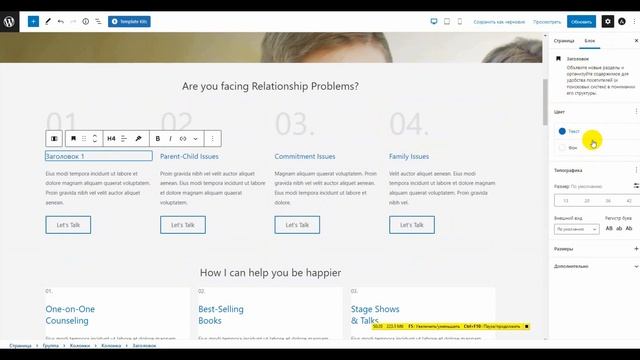The height and width of the screenshot is (360, 640).
Task: Click the One-on-One Counseling title
Action: [70, 315]
